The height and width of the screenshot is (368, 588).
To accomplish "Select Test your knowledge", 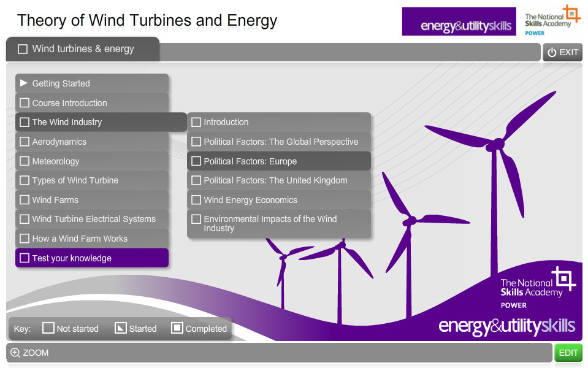I will [92, 258].
